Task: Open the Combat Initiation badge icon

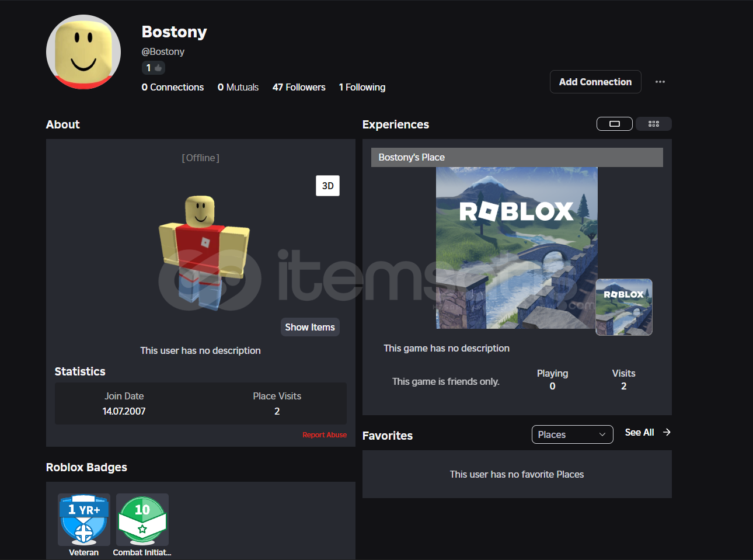Action: (142, 520)
